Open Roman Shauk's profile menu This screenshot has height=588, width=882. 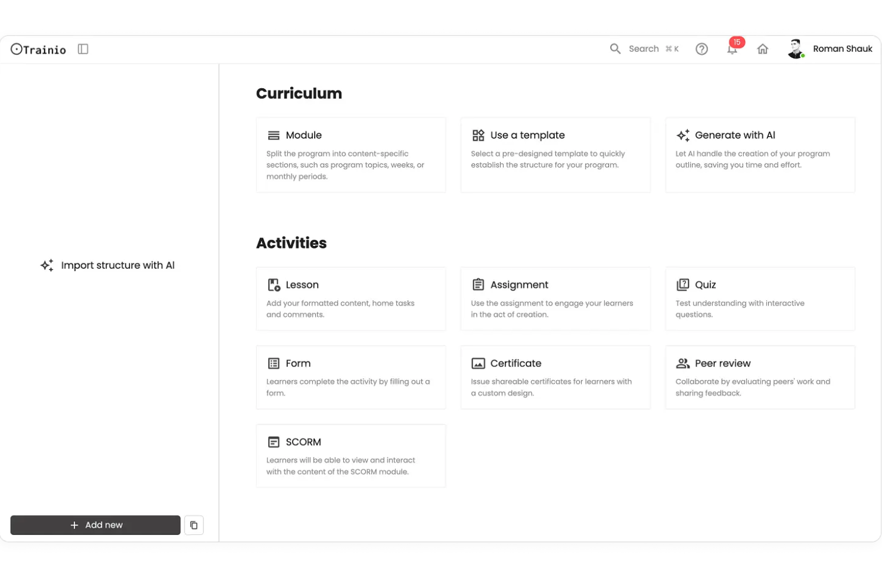tap(828, 49)
